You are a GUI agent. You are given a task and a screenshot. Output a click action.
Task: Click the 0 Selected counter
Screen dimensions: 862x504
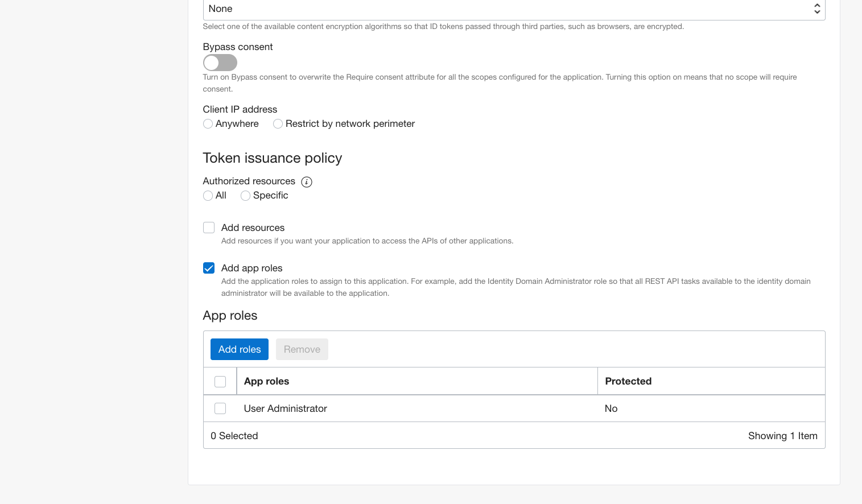click(234, 435)
